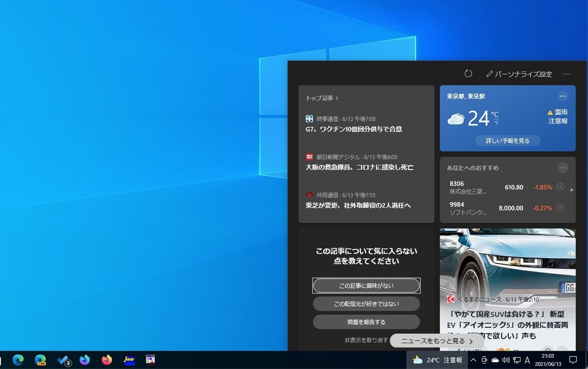Viewport: 588px width, 369px height.
Task: Open the Jw_cad icon in the taskbar
Action: [129, 360]
